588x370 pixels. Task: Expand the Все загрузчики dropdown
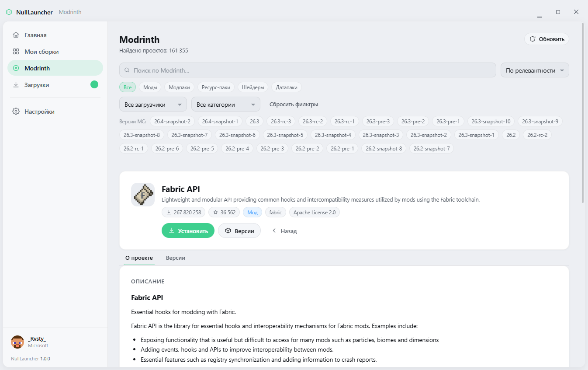pyautogui.click(x=153, y=105)
